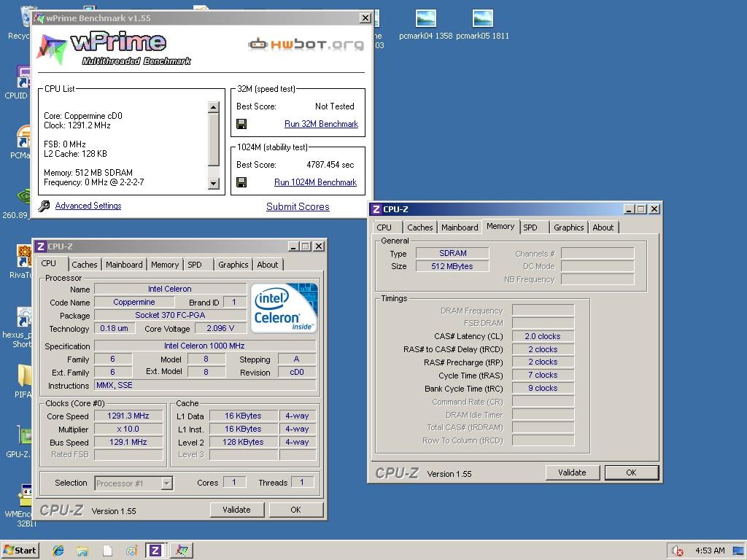Switch to SPD tab in left CPU-Z window
The height and width of the screenshot is (560, 747).
pos(194,265)
